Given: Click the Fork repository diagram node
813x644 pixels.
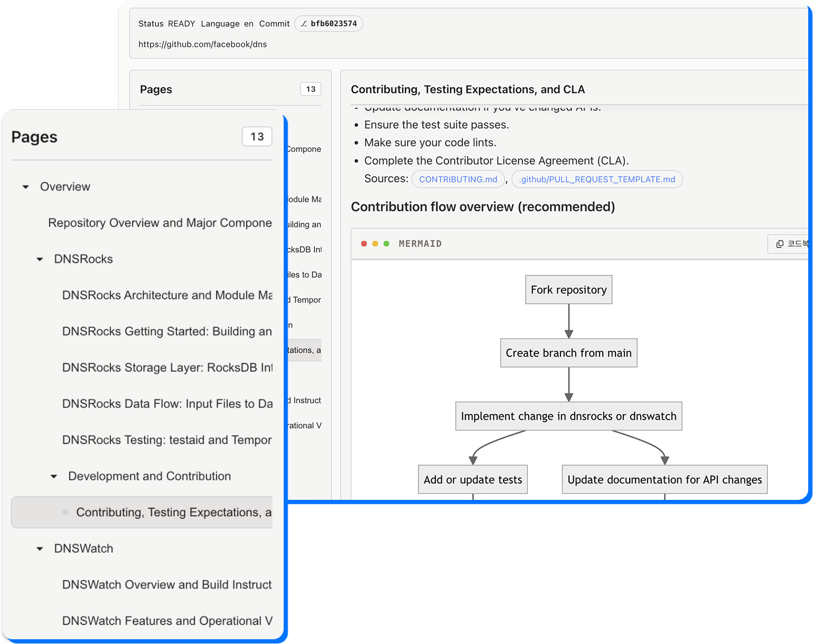Looking at the screenshot, I should coord(568,290).
